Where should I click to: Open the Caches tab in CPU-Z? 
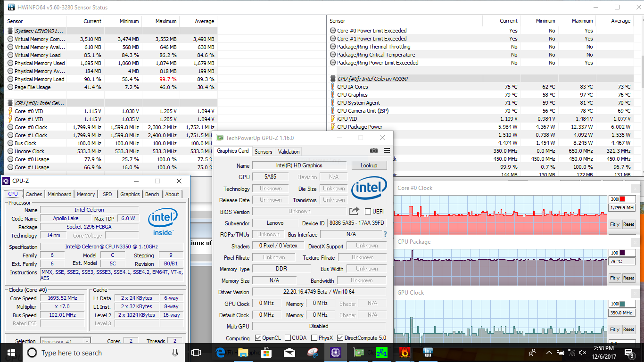click(x=34, y=194)
